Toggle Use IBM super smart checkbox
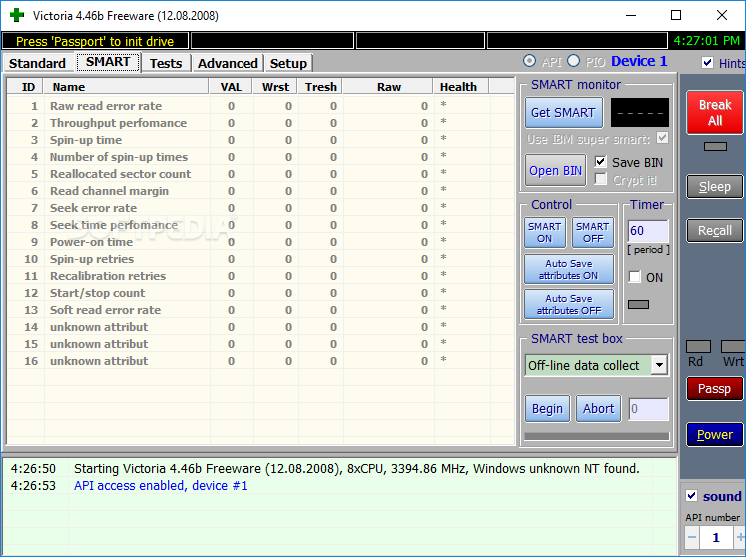The image size is (746, 557). click(662, 138)
